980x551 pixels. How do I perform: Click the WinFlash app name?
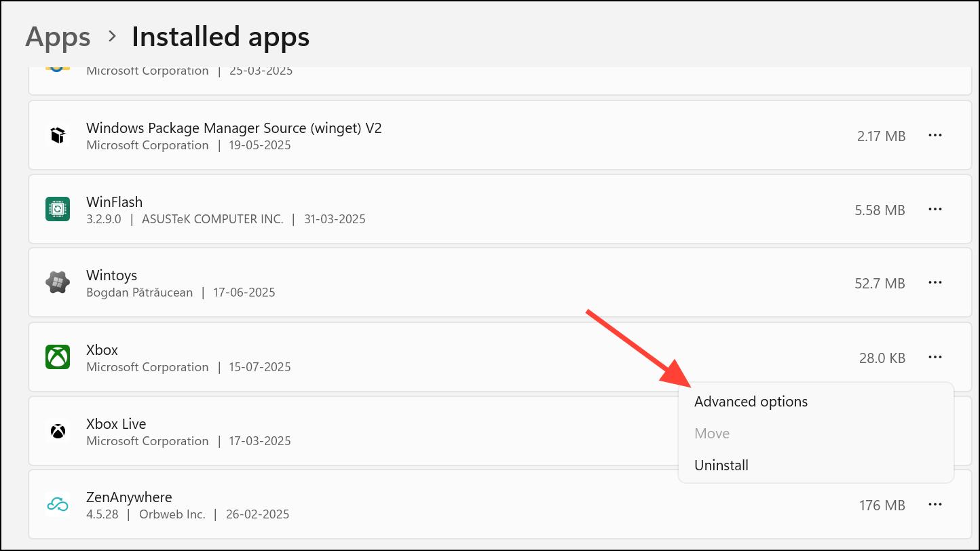pyautogui.click(x=114, y=202)
